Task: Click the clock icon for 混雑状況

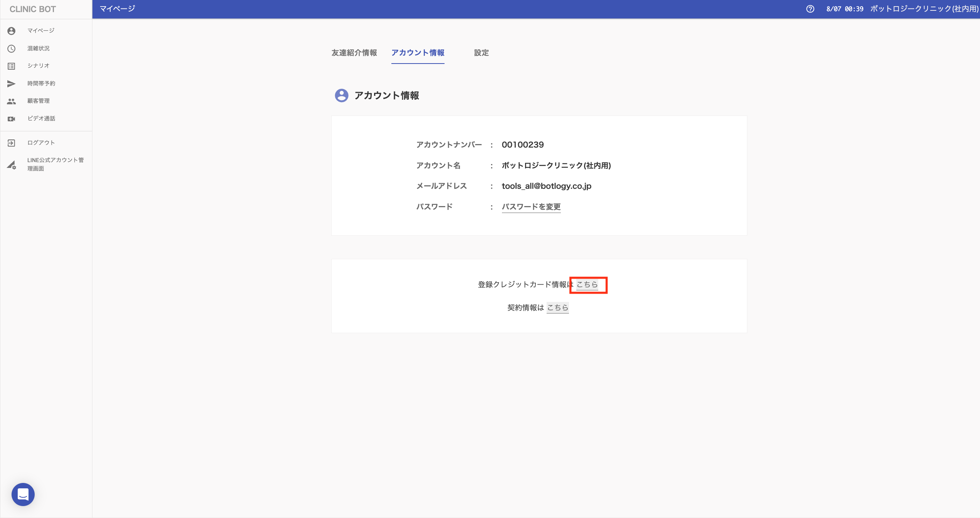Action: pyautogui.click(x=12, y=49)
